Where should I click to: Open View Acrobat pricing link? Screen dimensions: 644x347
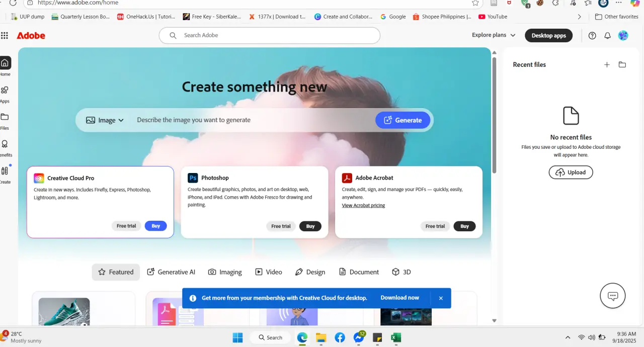[363, 205]
